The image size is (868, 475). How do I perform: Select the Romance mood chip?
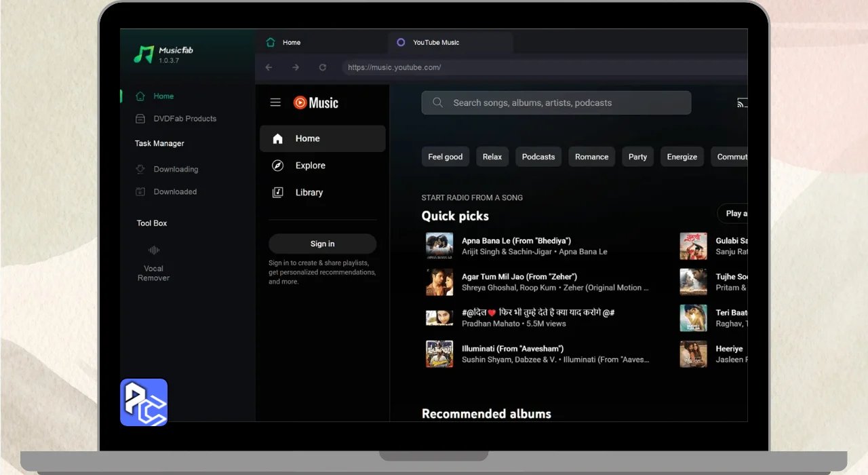pos(592,157)
